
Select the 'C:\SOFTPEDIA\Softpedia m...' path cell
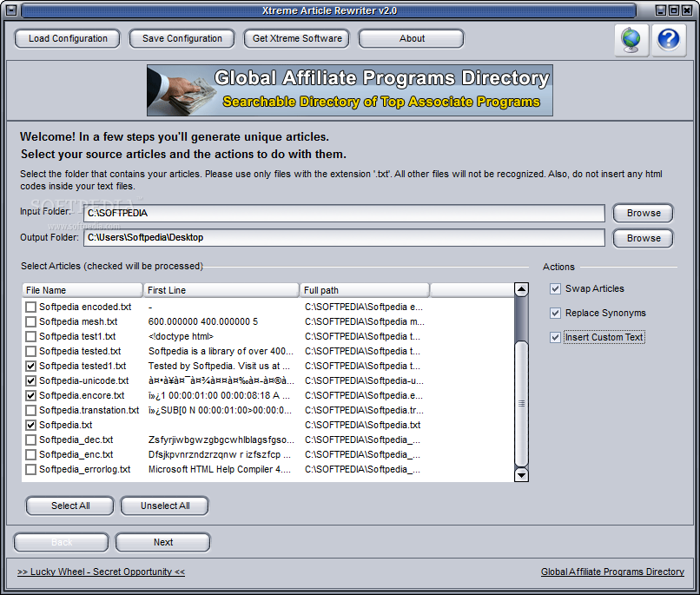click(x=365, y=322)
